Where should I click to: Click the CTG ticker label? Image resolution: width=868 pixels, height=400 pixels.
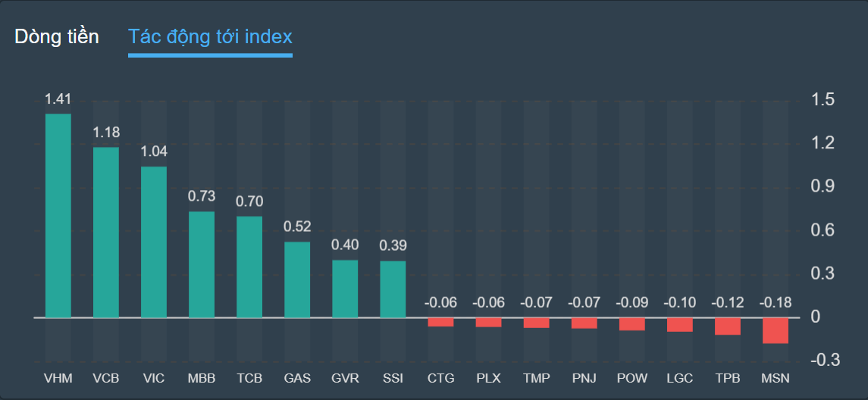(x=440, y=377)
